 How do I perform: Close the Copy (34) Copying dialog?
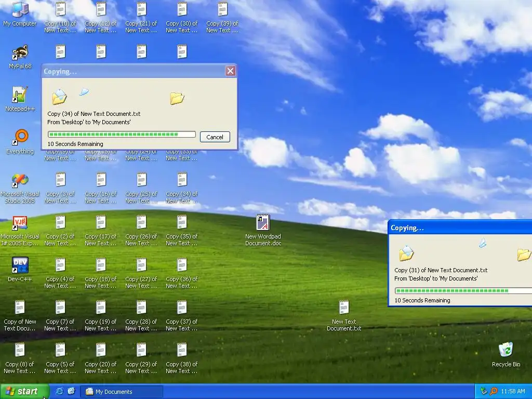click(x=230, y=71)
